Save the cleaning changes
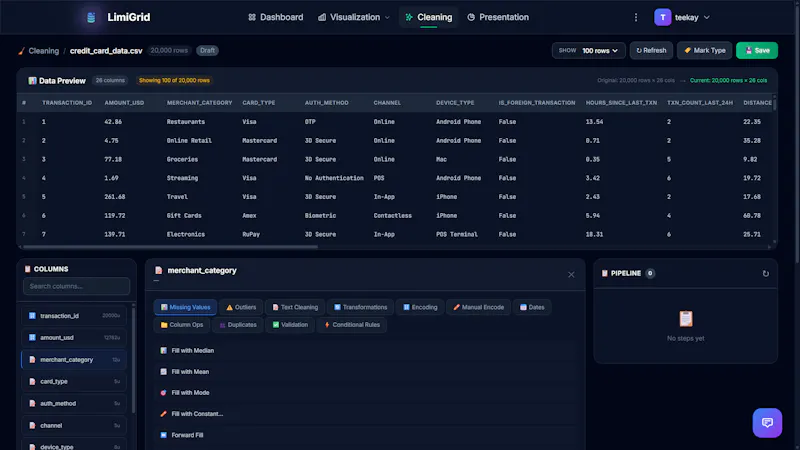The height and width of the screenshot is (450, 800). tap(757, 51)
